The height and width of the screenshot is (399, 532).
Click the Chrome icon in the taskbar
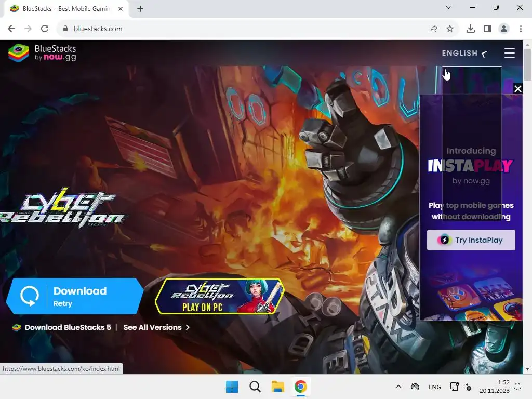[300, 387]
